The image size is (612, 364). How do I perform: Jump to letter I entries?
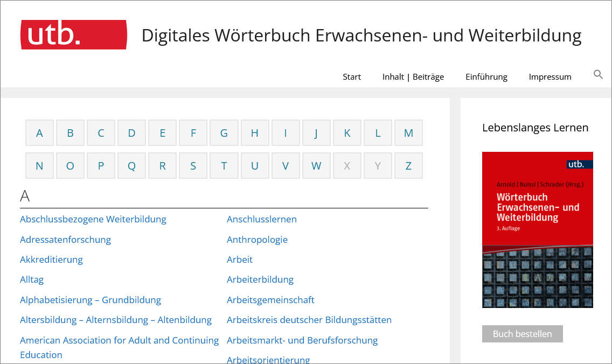(286, 133)
